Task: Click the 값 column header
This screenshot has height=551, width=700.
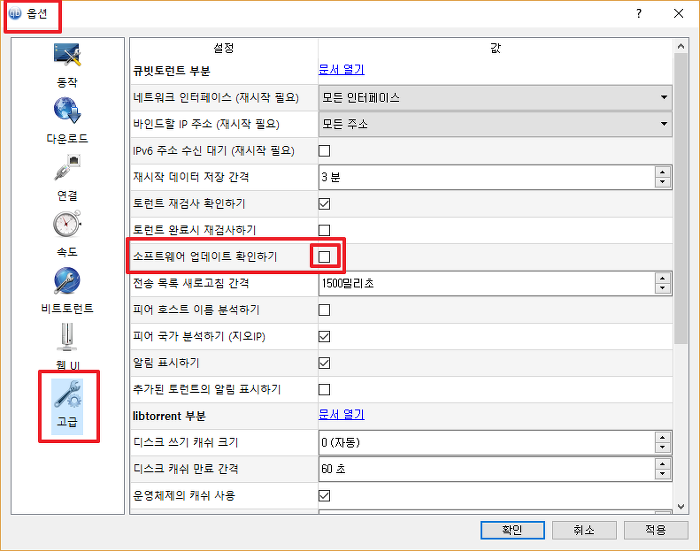Action: (496, 48)
